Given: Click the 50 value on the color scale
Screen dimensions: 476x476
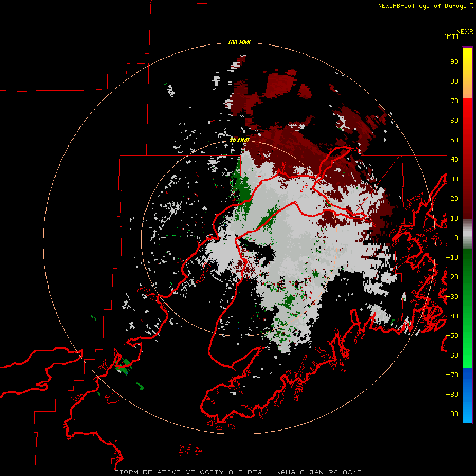Looking at the screenshot, I should (x=454, y=140).
